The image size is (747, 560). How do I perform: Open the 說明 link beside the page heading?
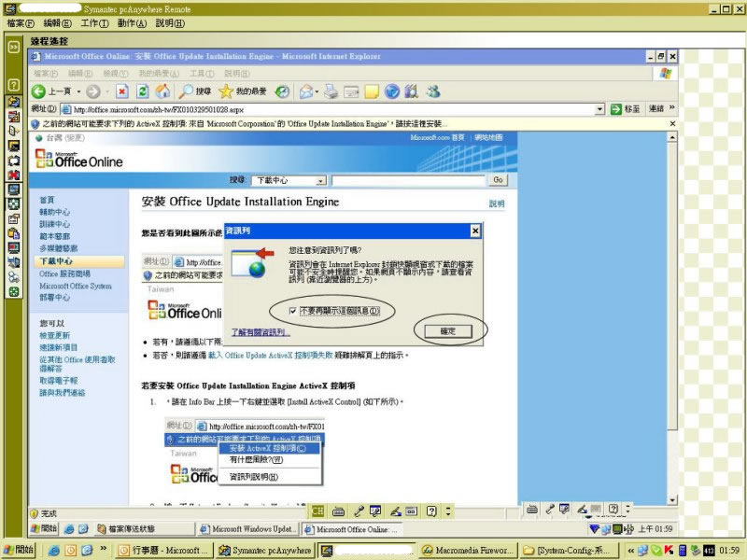pyautogui.click(x=497, y=203)
